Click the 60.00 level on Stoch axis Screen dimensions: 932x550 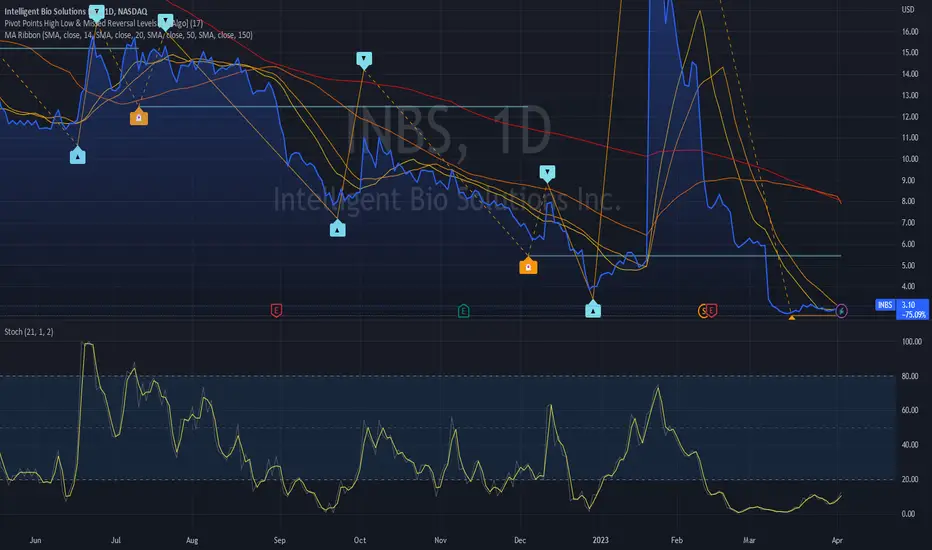(x=910, y=410)
